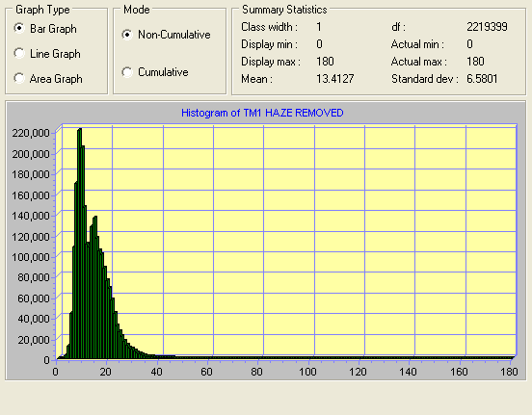Switch to Area Graph type
The width and height of the screenshot is (532, 415).
tap(19, 78)
